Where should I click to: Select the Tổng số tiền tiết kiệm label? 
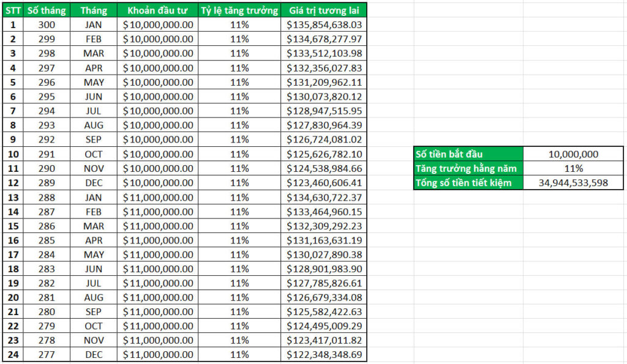click(468, 182)
